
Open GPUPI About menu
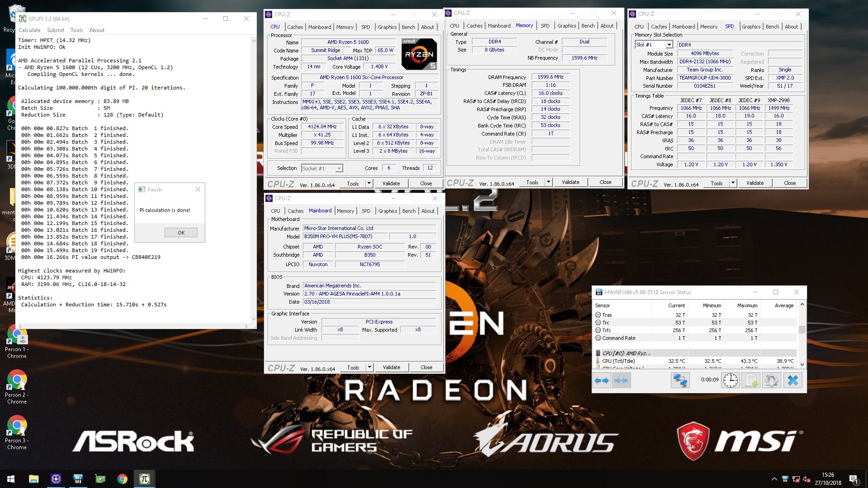tap(97, 30)
